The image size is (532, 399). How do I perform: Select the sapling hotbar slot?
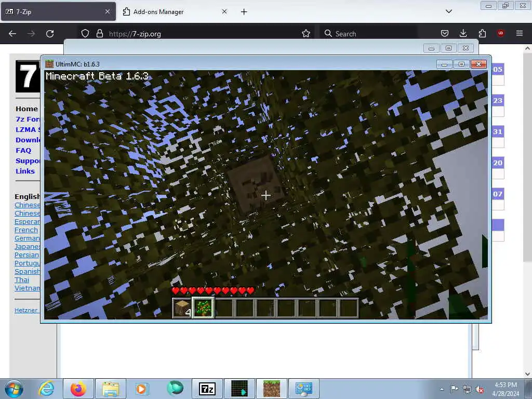(x=203, y=308)
